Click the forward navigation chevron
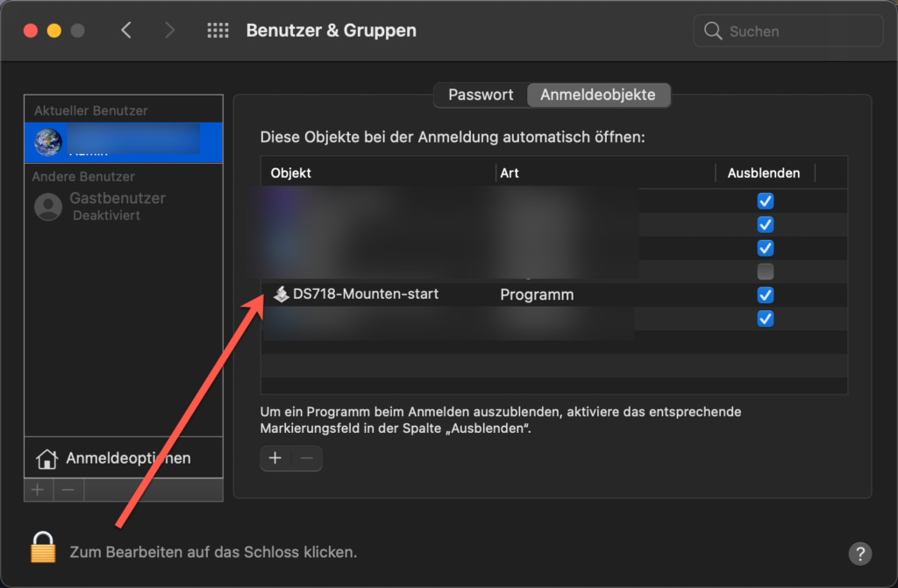The width and height of the screenshot is (898, 588). tap(169, 29)
